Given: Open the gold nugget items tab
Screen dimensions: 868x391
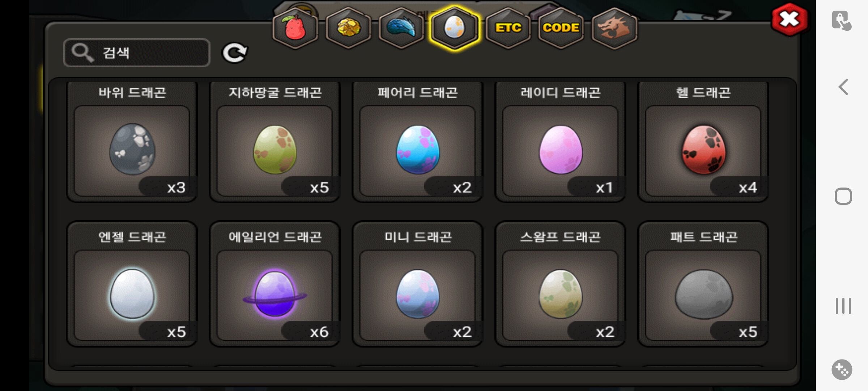Looking at the screenshot, I should 348,28.
